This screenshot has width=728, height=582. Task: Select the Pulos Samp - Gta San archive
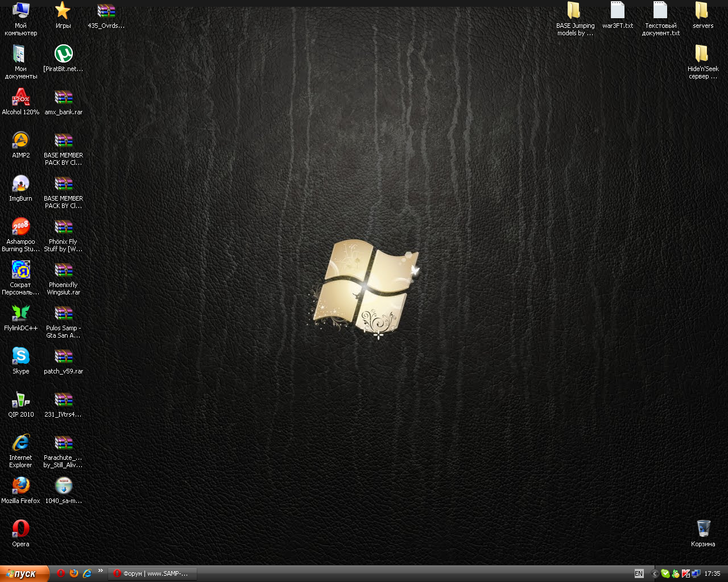63,321
